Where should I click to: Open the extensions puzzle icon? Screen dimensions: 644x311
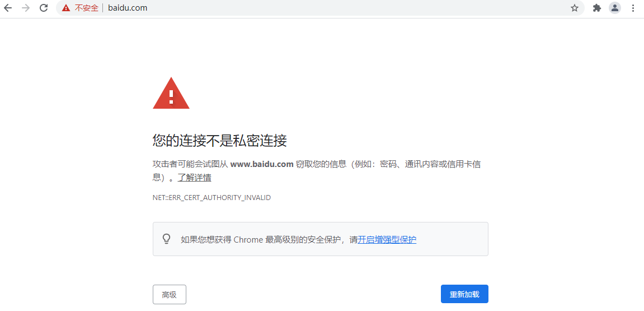click(597, 8)
